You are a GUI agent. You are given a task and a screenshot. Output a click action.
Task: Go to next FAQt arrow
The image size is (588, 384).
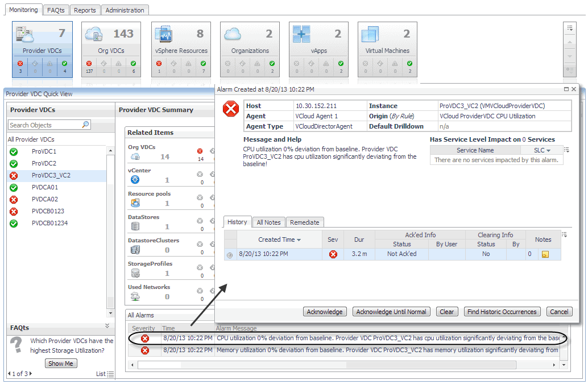[x=30, y=374]
